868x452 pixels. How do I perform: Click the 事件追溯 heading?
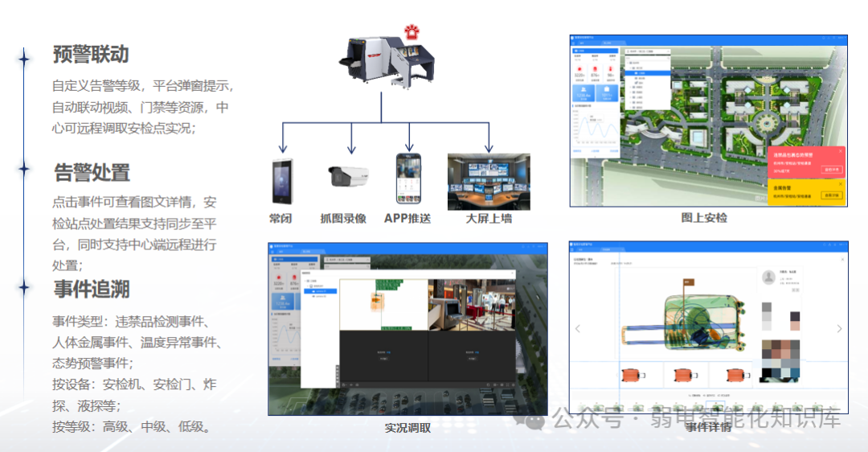coord(92,290)
